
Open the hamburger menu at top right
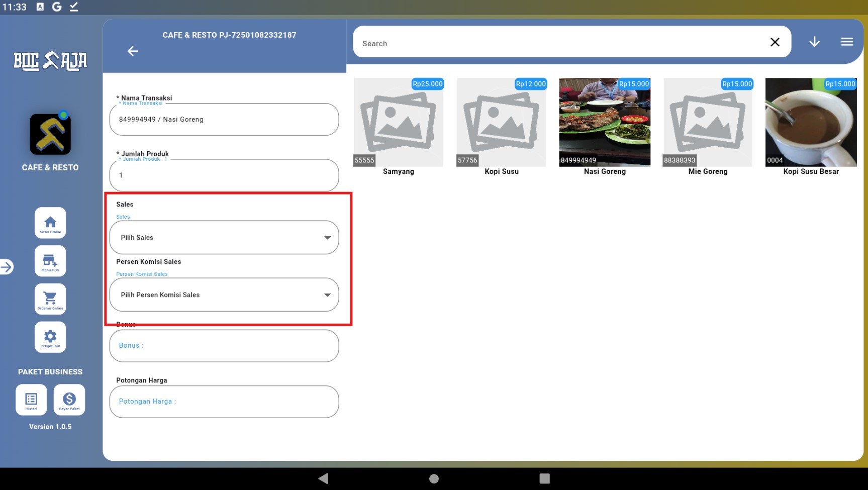[847, 42]
